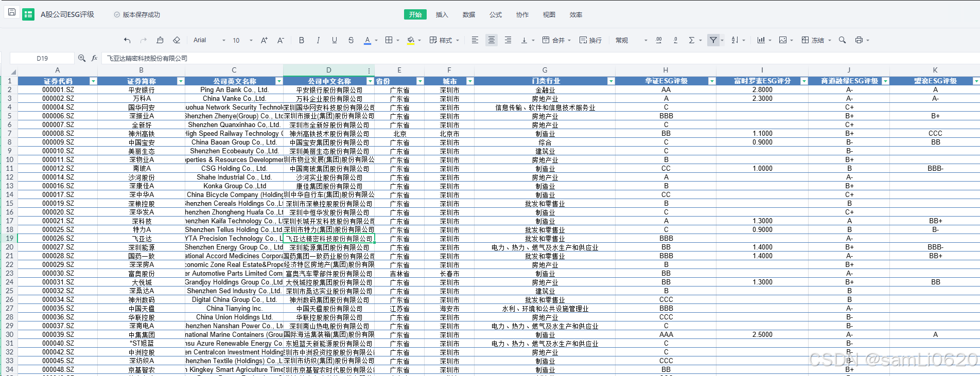Open filter dropdown on 证券代码 header
Viewport: 980px width, 376px height.
(93, 81)
